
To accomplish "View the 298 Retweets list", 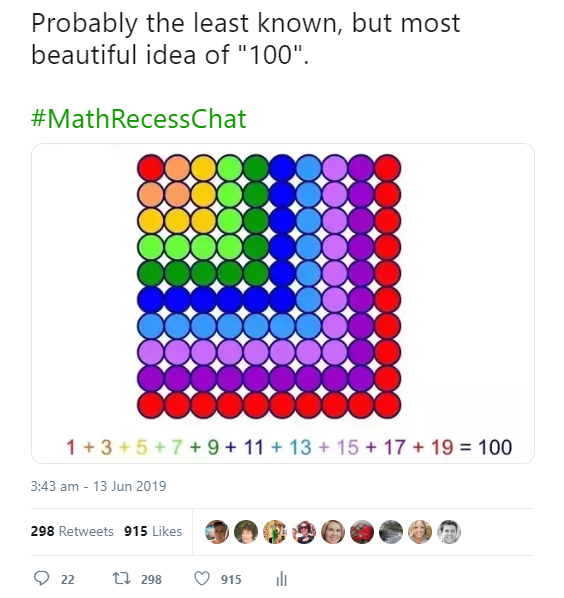I will click(x=72, y=531).
